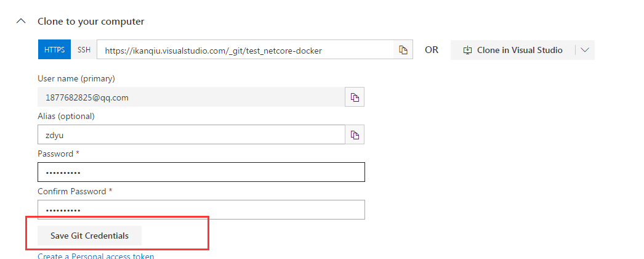Click the 'Clone to your computer' heading text
This screenshot has width=644, height=259.
point(91,22)
